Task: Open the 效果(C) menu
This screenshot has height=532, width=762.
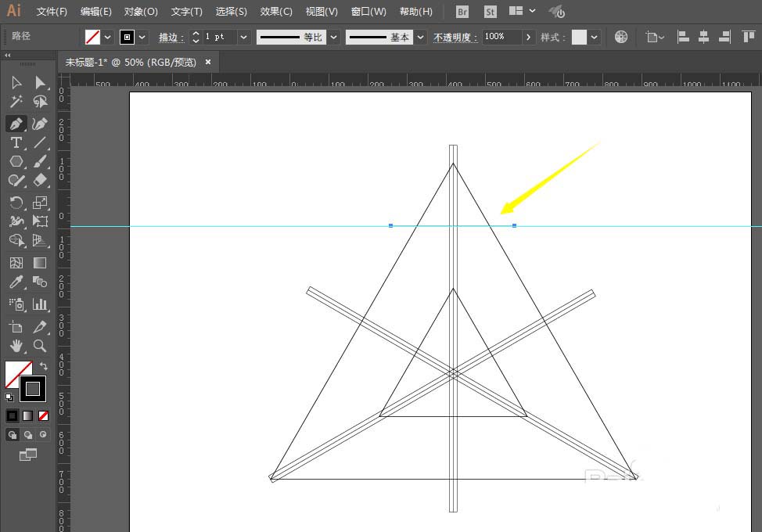Action: click(x=276, y=12)
